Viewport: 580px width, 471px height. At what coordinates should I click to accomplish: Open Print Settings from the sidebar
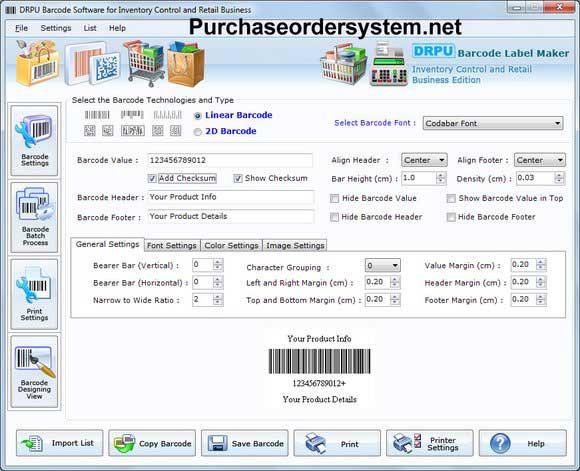34,294
